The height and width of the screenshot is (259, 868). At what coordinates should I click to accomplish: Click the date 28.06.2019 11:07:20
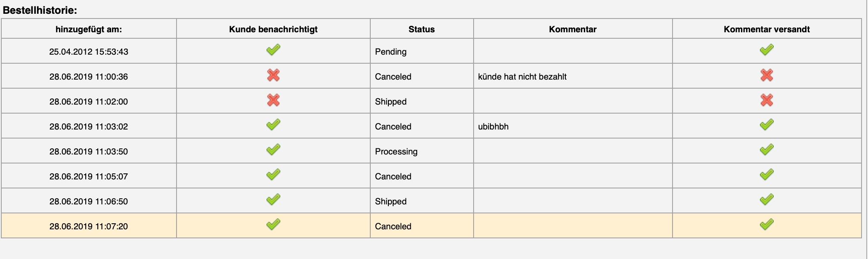89,226
